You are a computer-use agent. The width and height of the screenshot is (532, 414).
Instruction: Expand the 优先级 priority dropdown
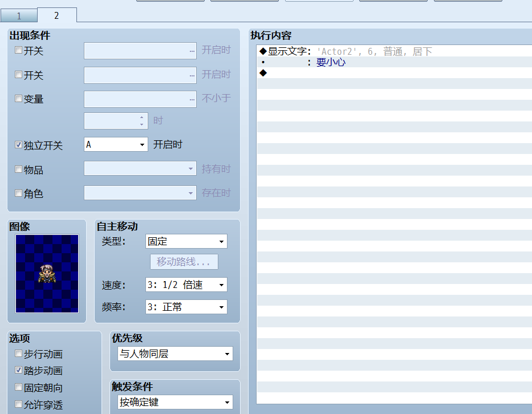(175, 354)
